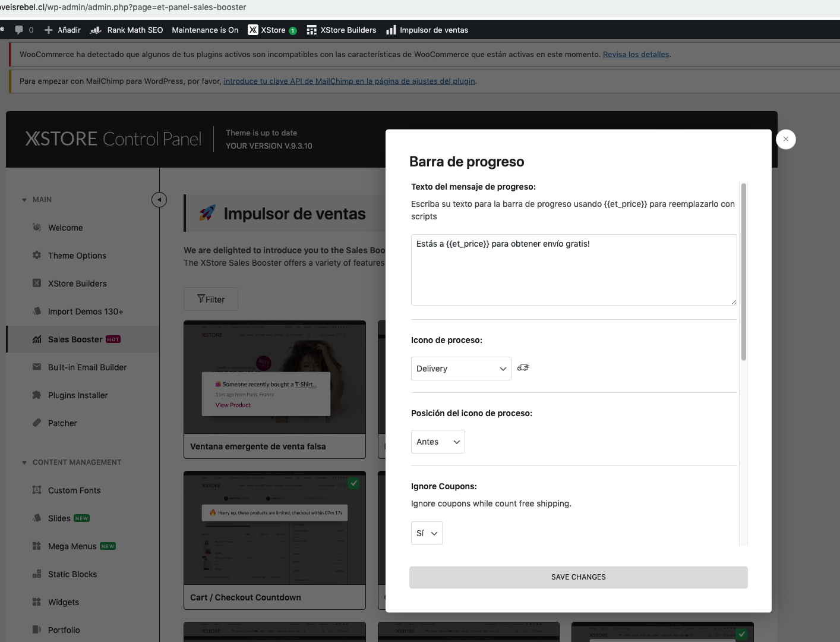This screenshot has height=642, width=840.
Task: Click the Mega Menus sidebar icon
Action: point(37,546)
